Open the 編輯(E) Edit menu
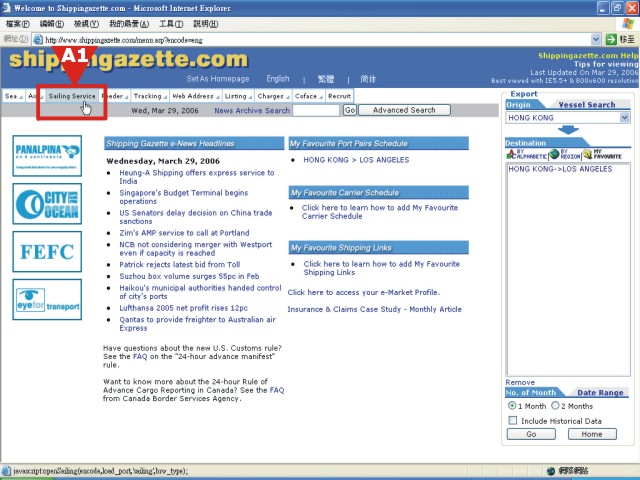Screen dimensions: 640x480 pyautogui.click(x=52, y=24)
